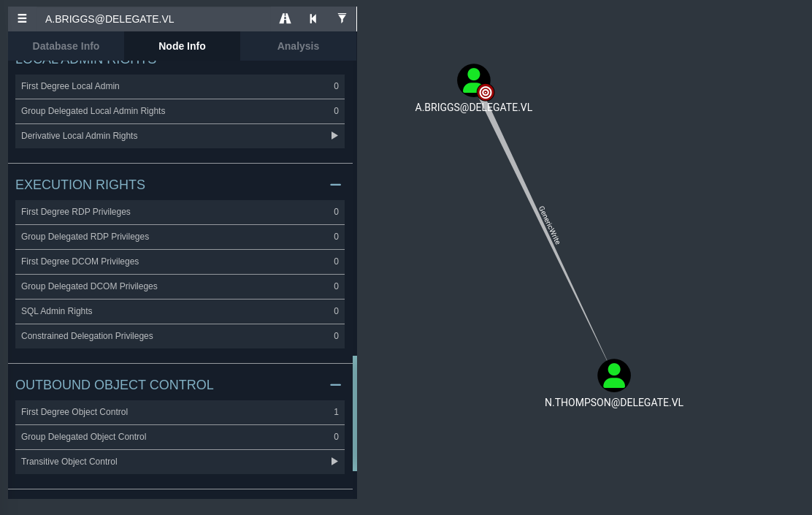Click First Degree RDP Privileges row
The height and width of the screenshot is (515, 812).
pos(180,212)
